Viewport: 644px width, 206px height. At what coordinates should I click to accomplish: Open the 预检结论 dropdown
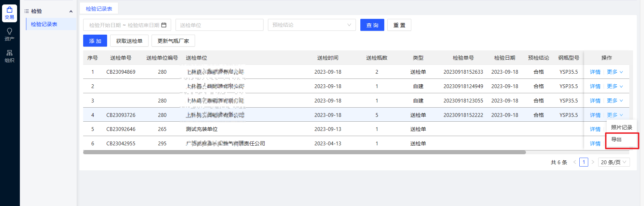pyautogui.click(x=311, y=25)
